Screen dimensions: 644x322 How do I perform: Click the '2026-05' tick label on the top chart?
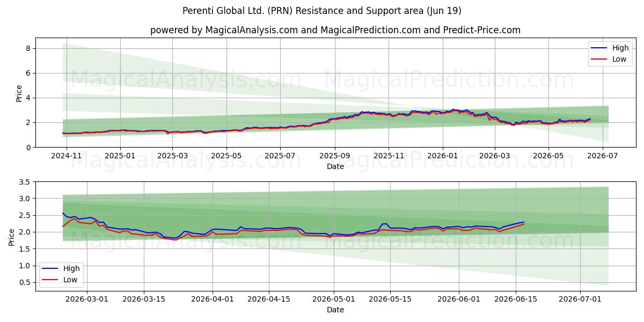(548, 156)
